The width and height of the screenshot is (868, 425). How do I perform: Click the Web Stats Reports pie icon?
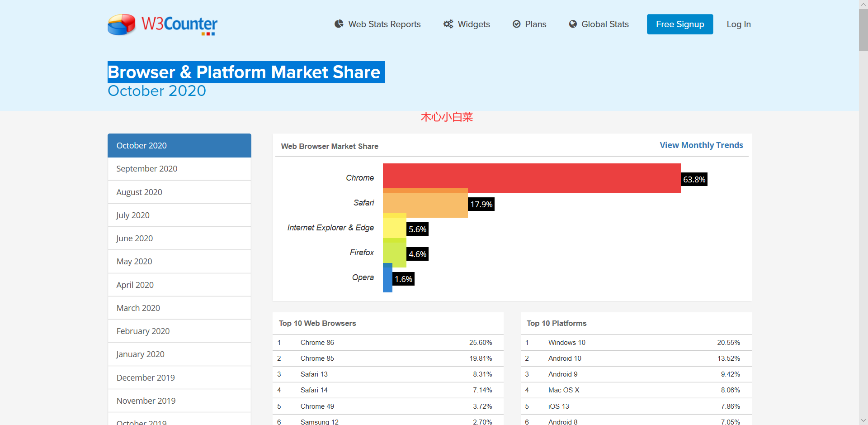(x=339, y=24)
